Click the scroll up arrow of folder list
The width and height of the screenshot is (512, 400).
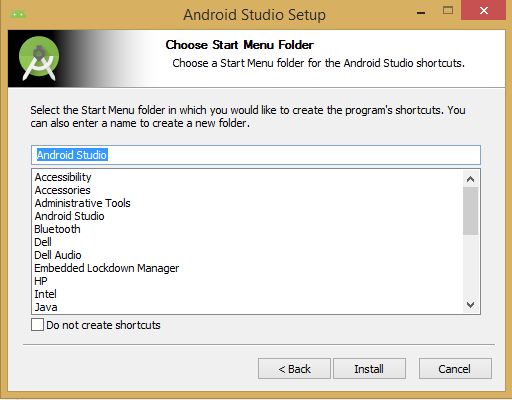[470, 179]
